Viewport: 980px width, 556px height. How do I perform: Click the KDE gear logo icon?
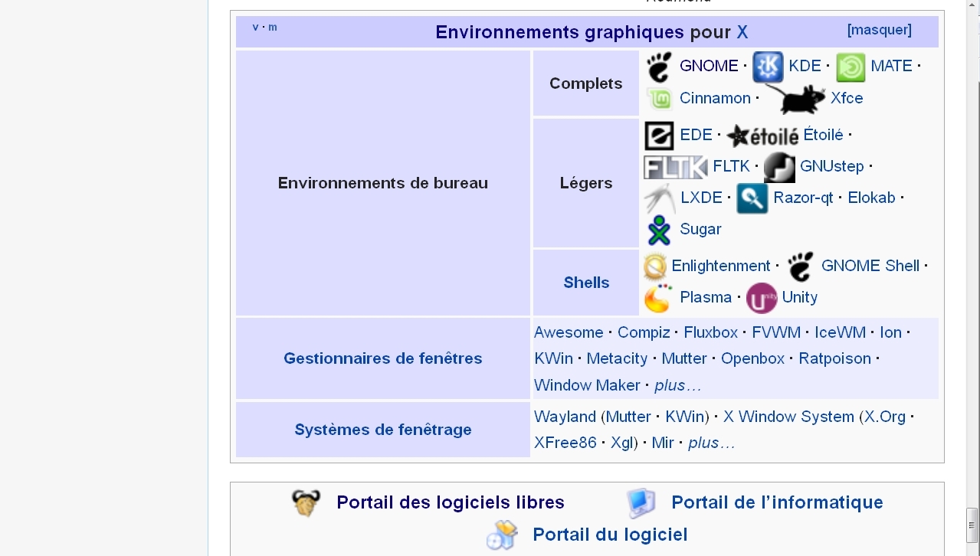(x=767, y=67)
